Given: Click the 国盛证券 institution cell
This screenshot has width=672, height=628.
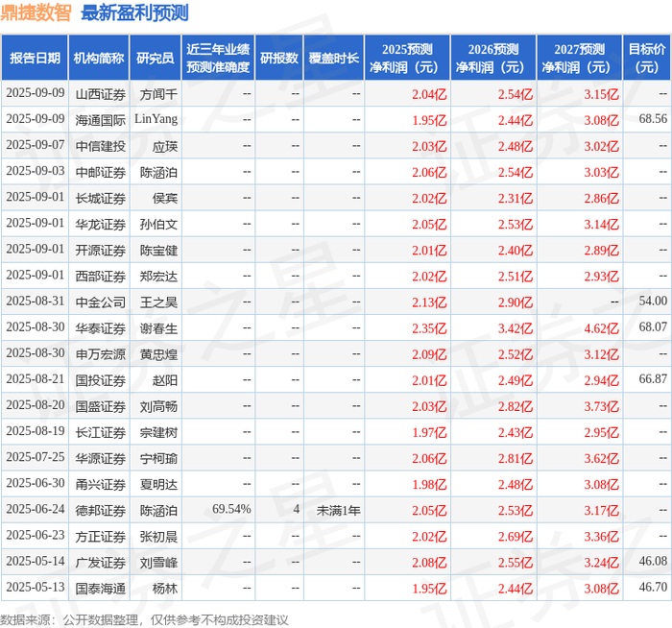Looking at the screenshot, I should pos(100,407).
